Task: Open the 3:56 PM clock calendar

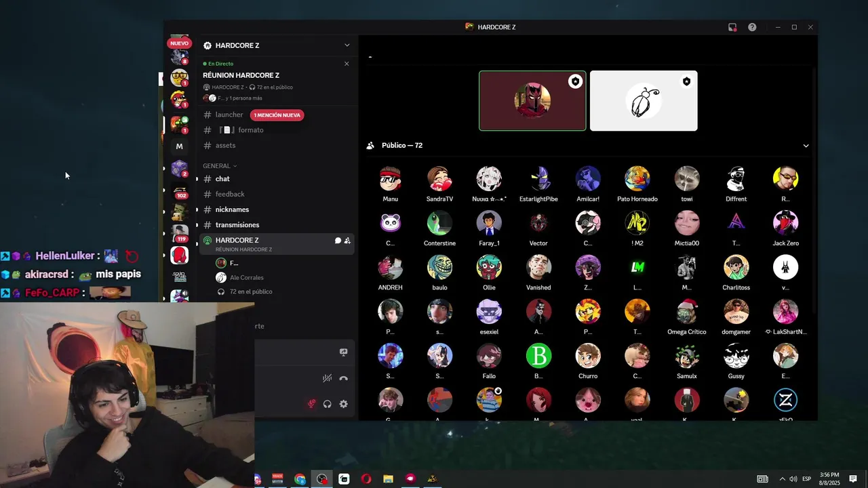Action: pyautogui.click(x=829, y=479)
